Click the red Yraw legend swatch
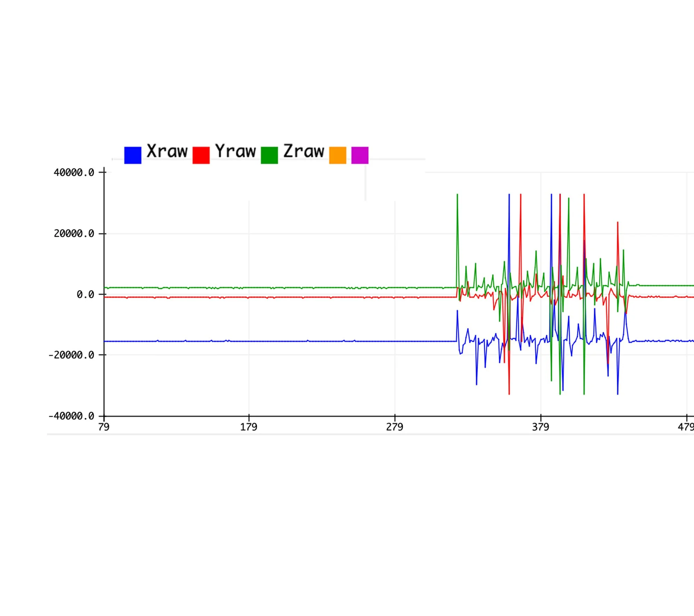 [201, 155]
